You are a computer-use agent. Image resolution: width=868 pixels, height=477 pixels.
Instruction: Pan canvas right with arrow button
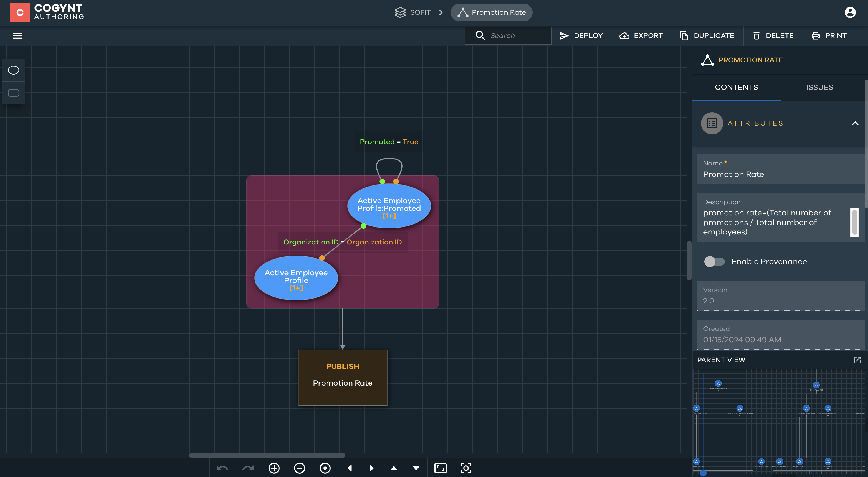(x=371, y=468)
